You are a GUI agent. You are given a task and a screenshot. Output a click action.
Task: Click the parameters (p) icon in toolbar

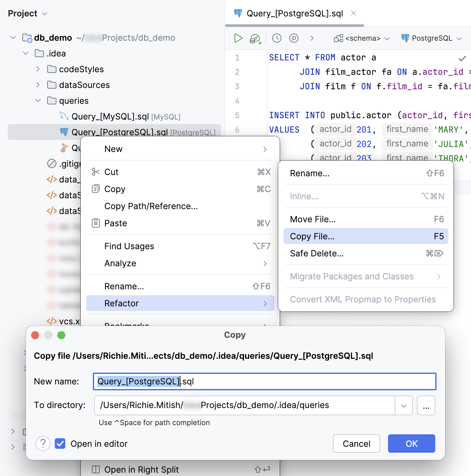click(x=294, y=38)
